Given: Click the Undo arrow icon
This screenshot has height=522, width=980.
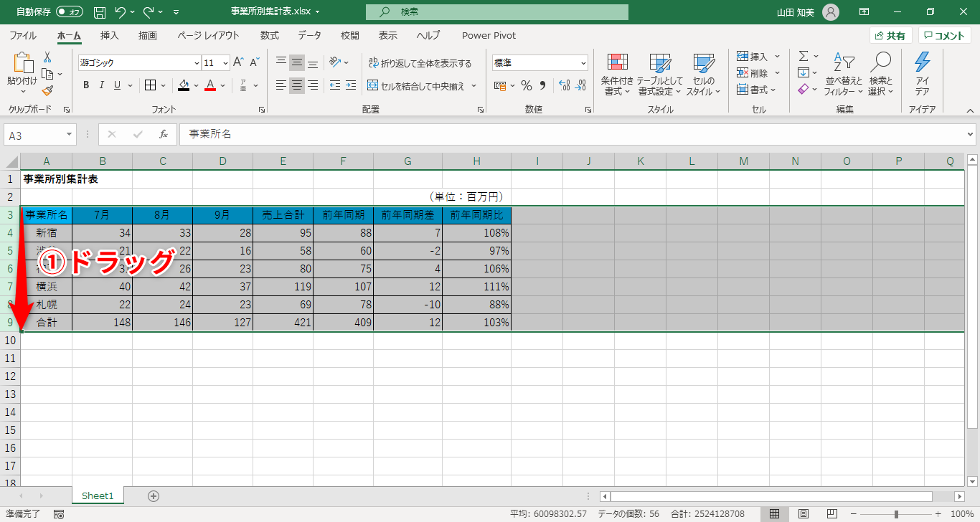Looking at the screenshot, I should [x=120, y=12].
